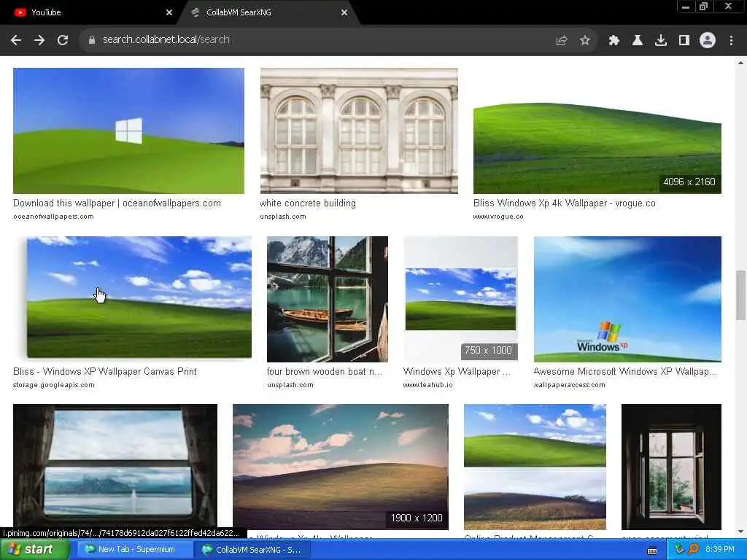Open the white concrete building thumbnail
The height and width of the screenshot is (560, 747).
pyautogui.click(x=359, y=131)
